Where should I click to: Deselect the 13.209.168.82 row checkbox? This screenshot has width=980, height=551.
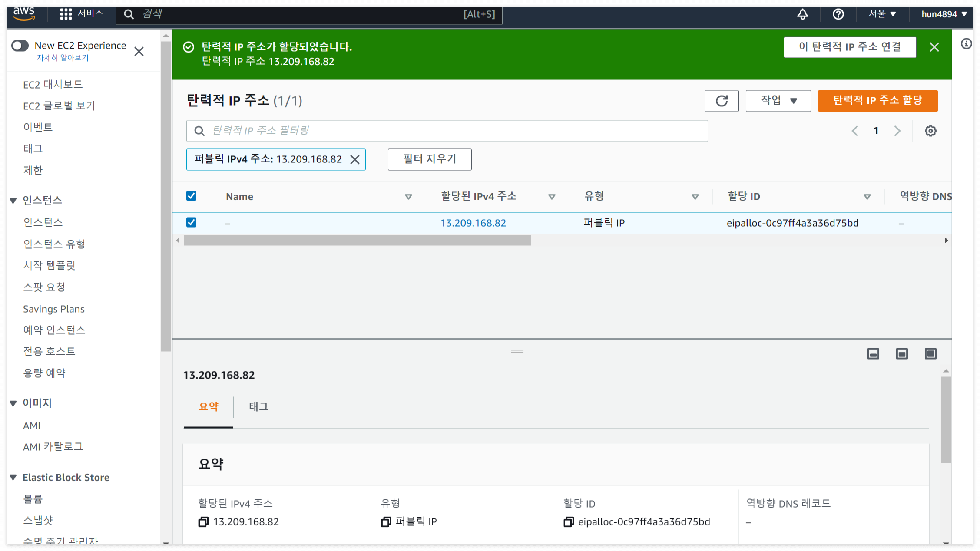point(191,222)
